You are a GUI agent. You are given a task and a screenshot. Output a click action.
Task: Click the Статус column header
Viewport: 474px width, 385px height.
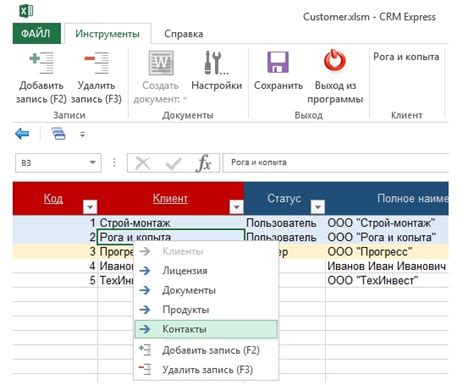[x=284, y=198]
